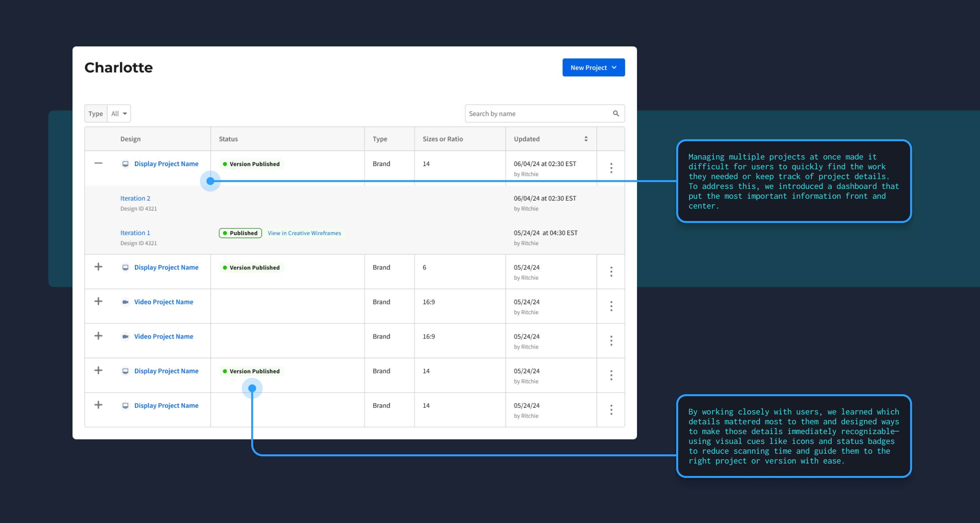The height and width of the screenshot is (523, 980).
Task: Click the Status column header
Action: (228, 139)
